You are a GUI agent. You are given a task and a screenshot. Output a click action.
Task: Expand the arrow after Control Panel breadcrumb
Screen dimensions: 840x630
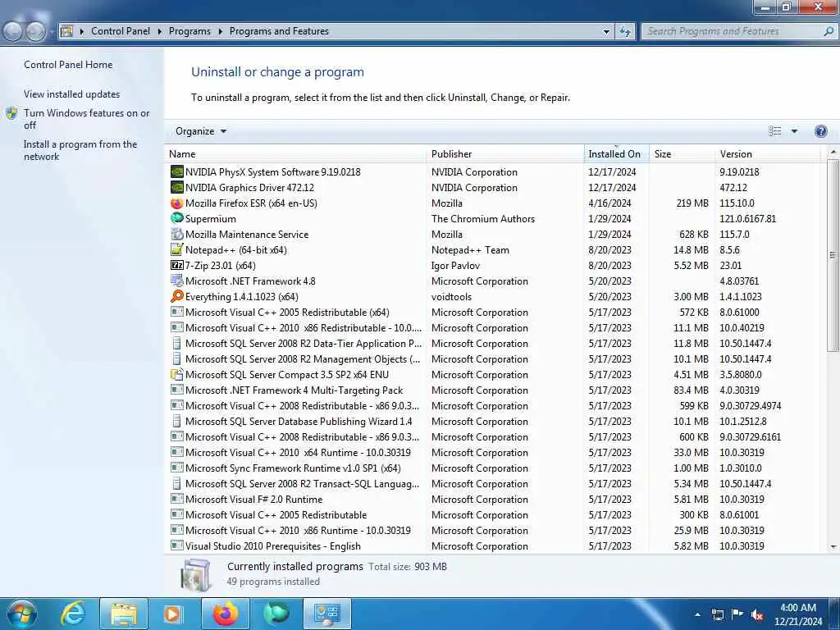[160, 32]
